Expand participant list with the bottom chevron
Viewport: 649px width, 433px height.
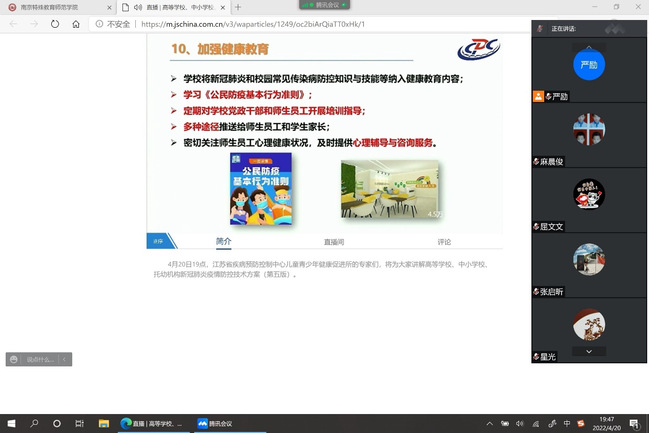tap(589, 351)
